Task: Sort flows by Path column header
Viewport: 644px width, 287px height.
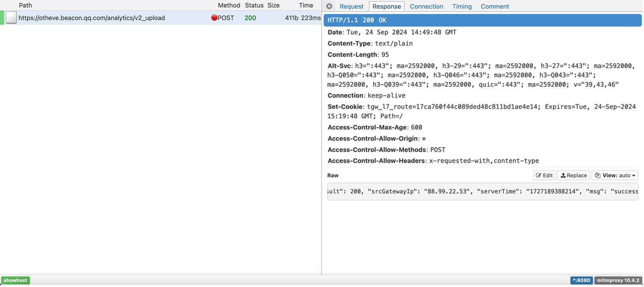Action: pos(26,5)
